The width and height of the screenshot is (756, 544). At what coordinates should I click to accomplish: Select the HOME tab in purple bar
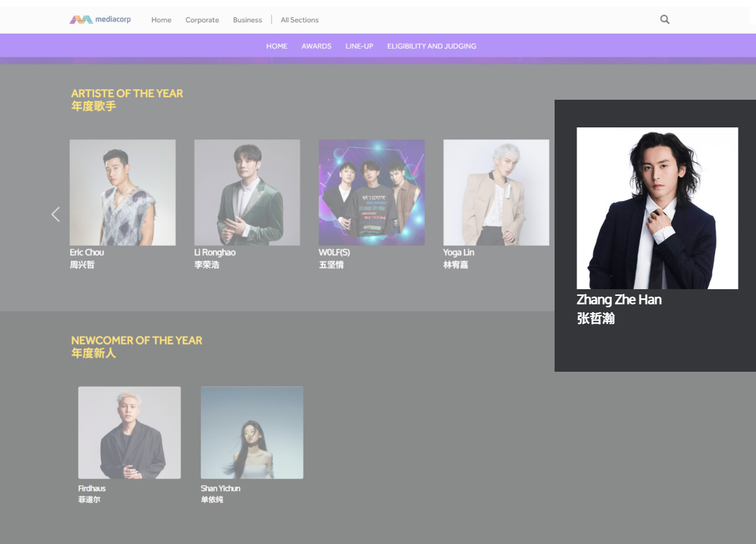click(276, 46)
